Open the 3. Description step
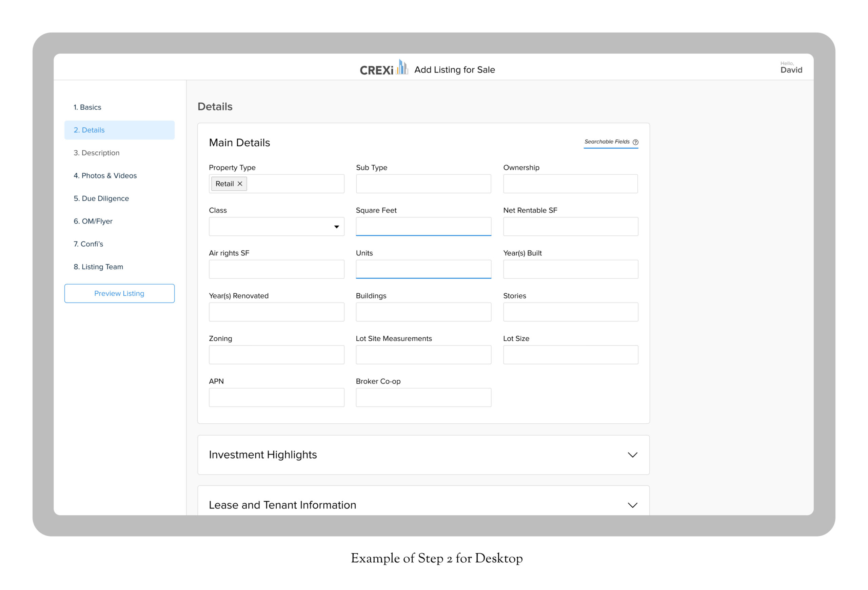The height and width of the screenshot is (590, 868). point(96,153)
